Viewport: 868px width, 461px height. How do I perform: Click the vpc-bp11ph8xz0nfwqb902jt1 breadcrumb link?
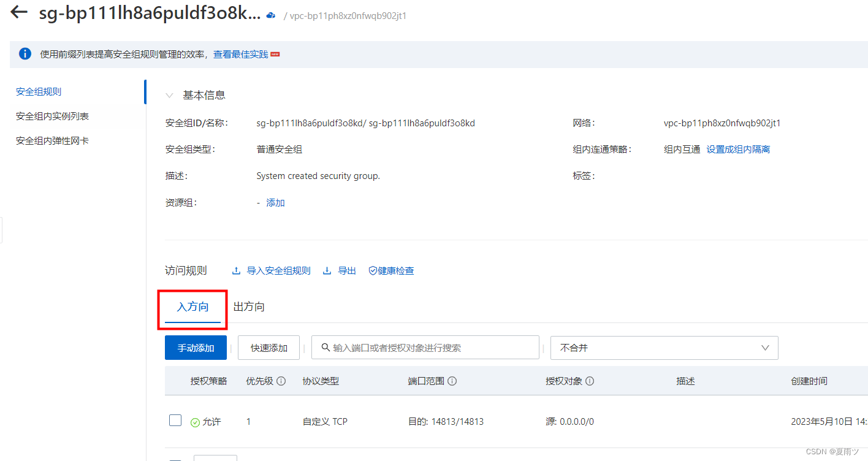pyautogui.click(x=348, y=16)
